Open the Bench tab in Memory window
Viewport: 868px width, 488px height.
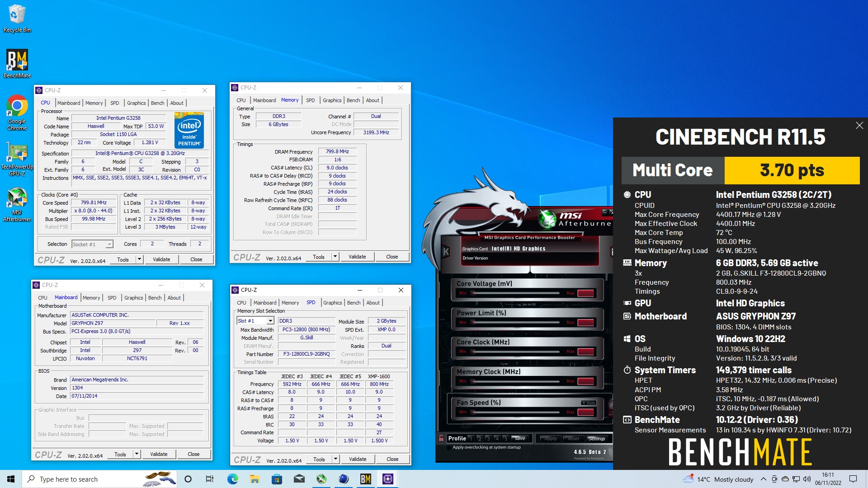click(x=354, y=100)
